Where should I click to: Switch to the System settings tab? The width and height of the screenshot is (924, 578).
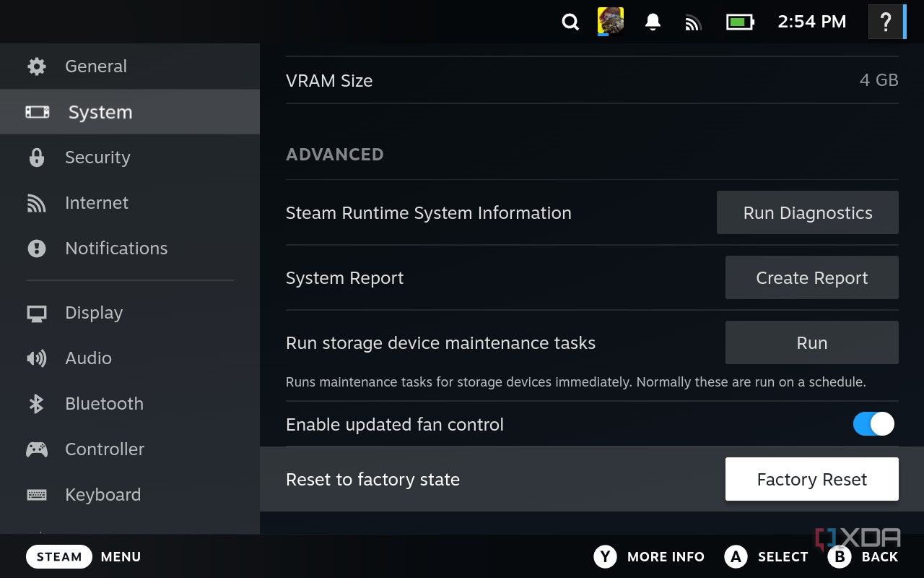100,112
